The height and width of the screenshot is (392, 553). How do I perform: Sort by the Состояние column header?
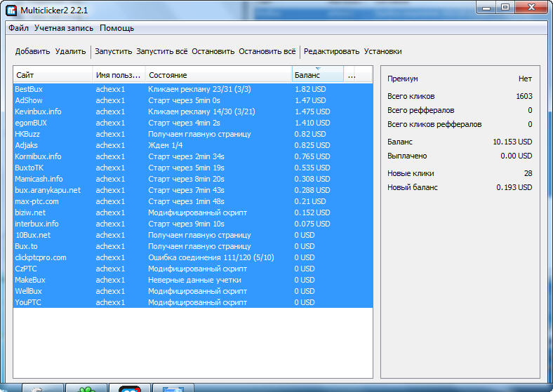pos(219,75)
